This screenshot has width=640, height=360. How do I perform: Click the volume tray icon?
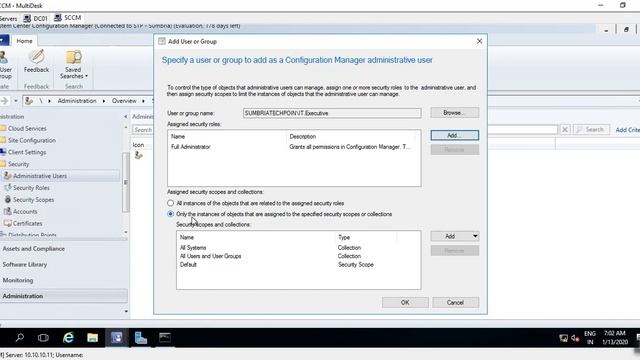pyautogui.click(x=575, y=338)
